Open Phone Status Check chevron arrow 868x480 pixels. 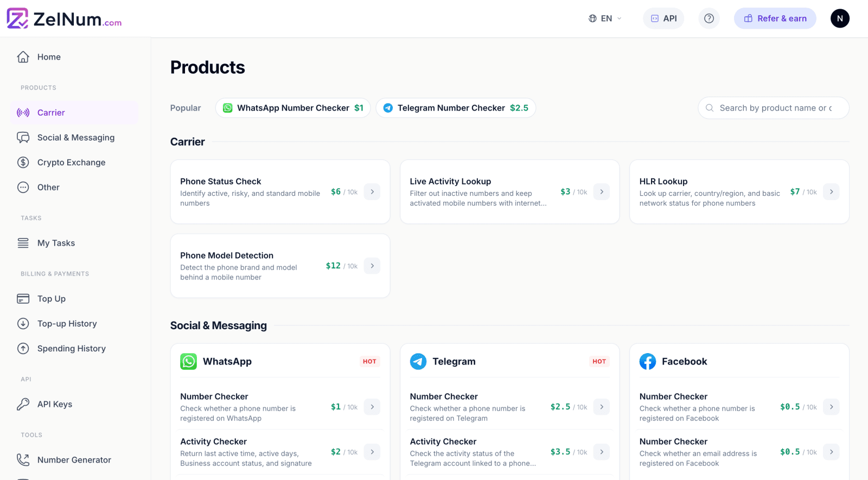point(372,192)
